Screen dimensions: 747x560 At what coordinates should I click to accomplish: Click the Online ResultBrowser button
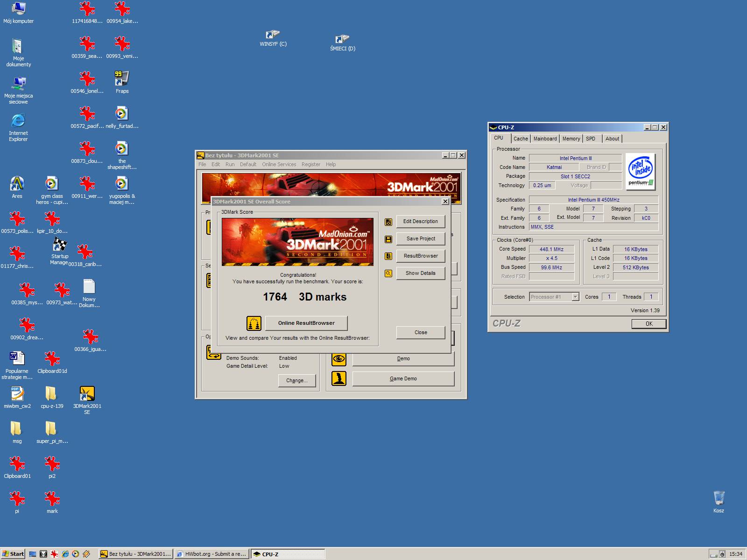coord(306,323)
